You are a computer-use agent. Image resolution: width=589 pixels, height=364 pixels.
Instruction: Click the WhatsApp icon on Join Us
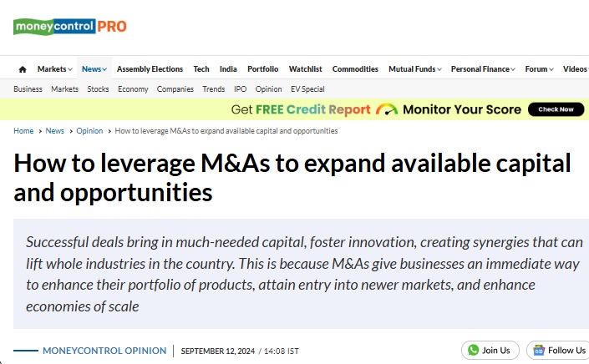[474, 350]
